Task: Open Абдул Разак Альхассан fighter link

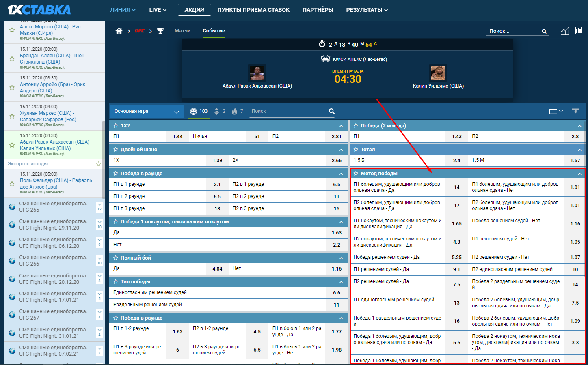Action: click(x=257, y=86)
